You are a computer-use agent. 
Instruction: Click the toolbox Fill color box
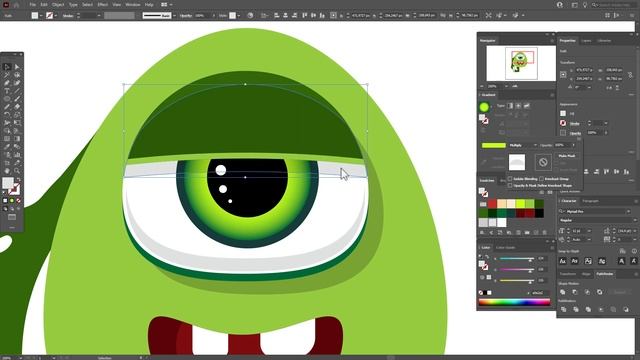8,183
